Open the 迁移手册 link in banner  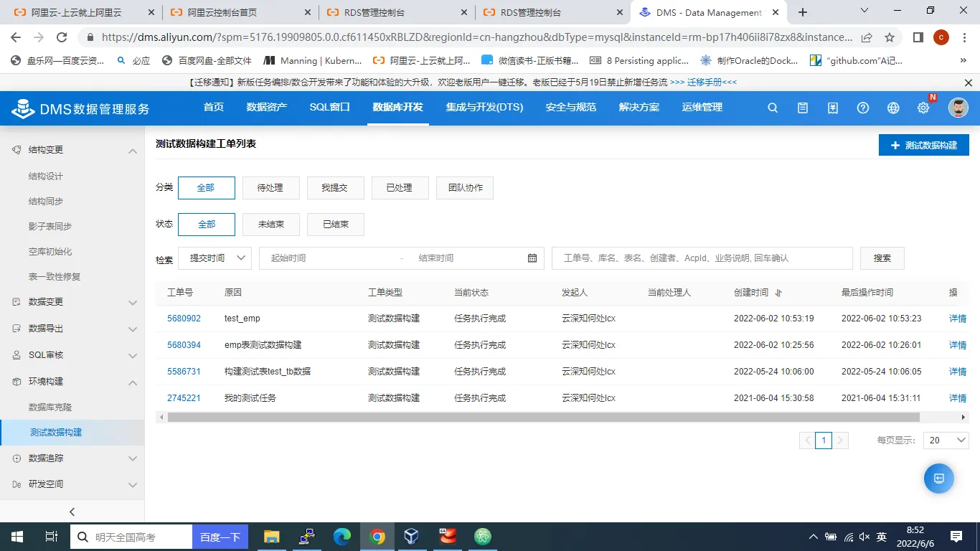(x=703, y=83)
